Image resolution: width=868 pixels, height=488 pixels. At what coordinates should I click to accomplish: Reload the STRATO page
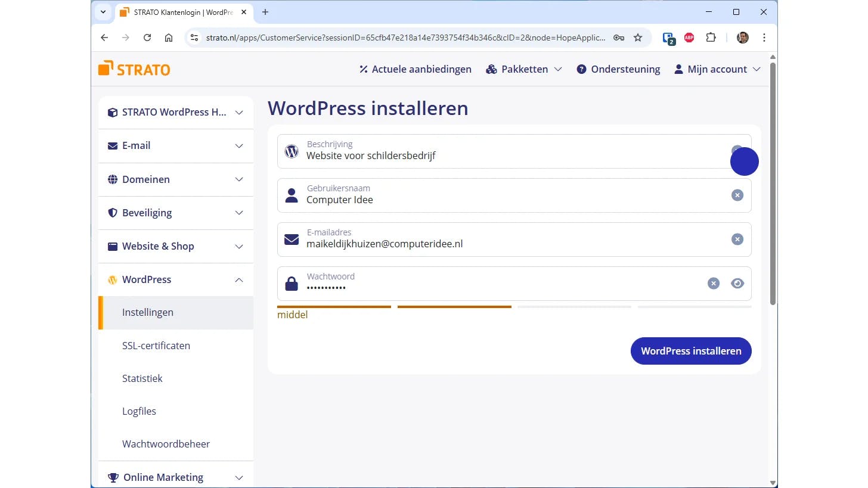pyautogui.click(x=147, y=38)
